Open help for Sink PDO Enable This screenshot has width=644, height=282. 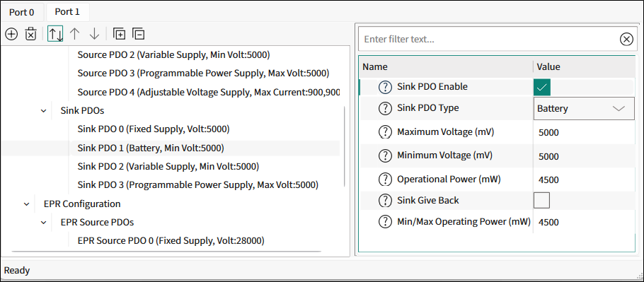tap(385, 87)
